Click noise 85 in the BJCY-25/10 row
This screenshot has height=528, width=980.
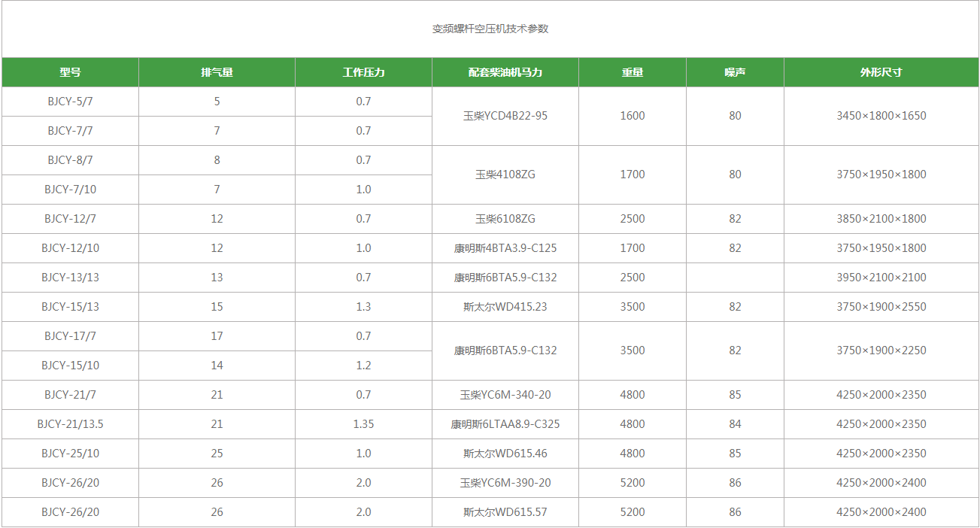pyautogui.click(x=735, y=454)
